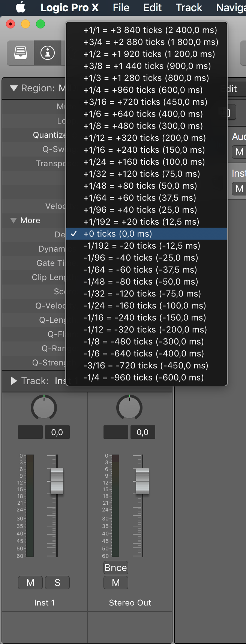Viewport: 246px width, 644px height.
Task: Mute the Inst 1 channel strip
Action: [30, 583]
